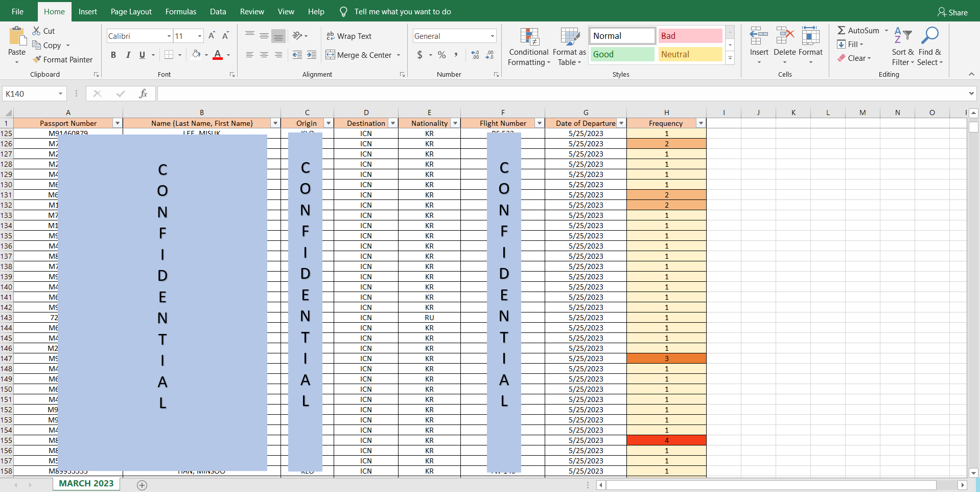Open the File menu
Screen dimensions: 980x492
(x=17, y=11)
